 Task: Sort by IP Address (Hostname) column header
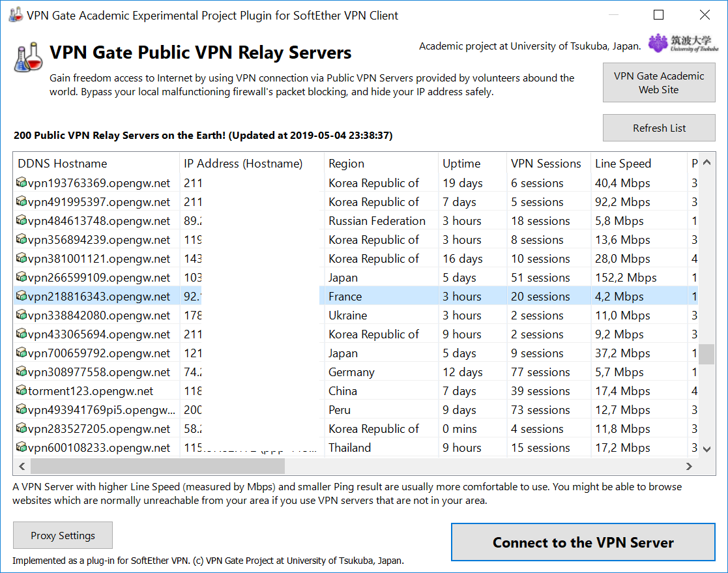pos(252,164)
